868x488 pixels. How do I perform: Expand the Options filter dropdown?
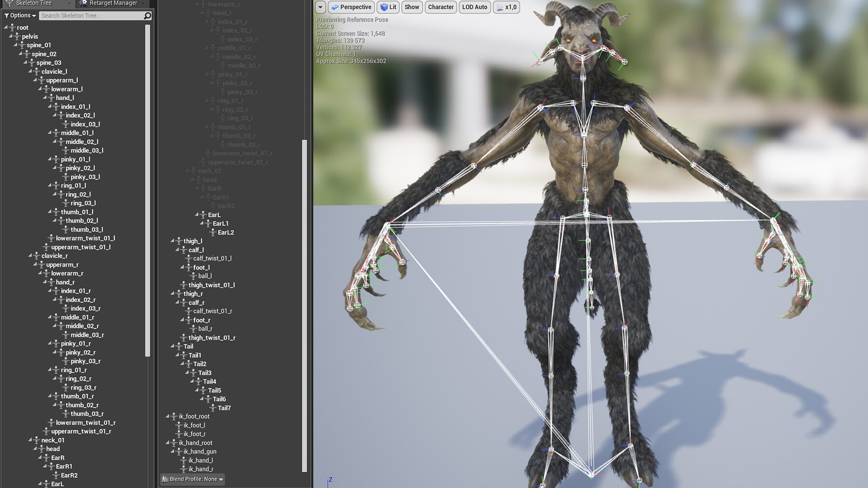(x=19, y=15)
